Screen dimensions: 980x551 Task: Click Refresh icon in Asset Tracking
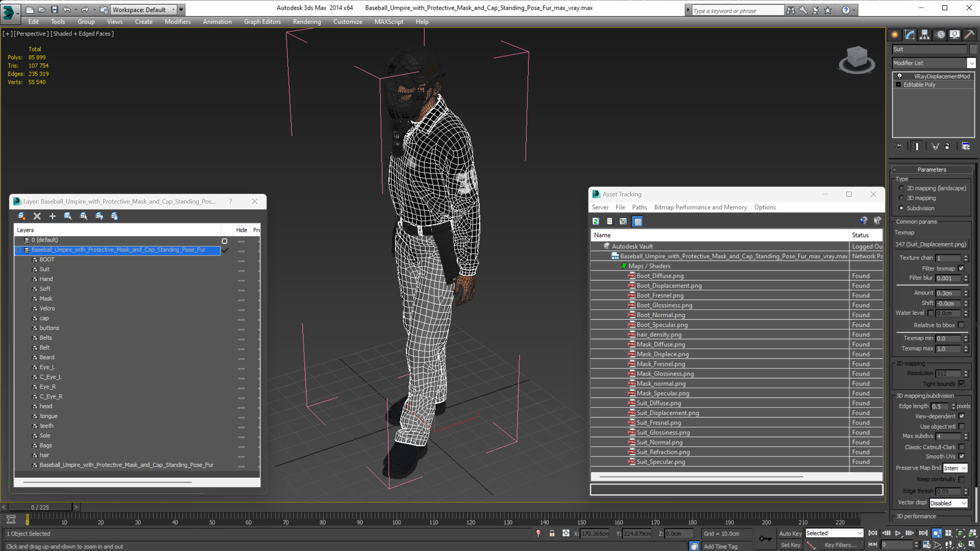(x=596, y=221)
